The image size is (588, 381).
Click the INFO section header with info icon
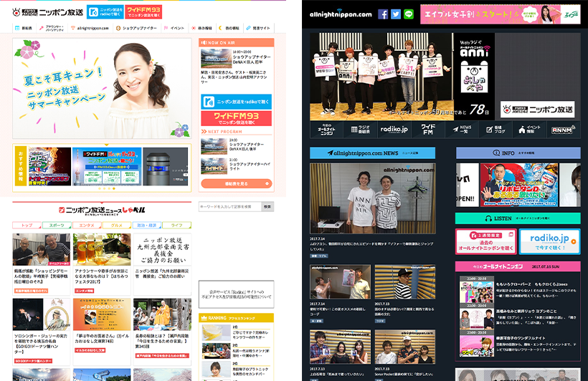518,153
